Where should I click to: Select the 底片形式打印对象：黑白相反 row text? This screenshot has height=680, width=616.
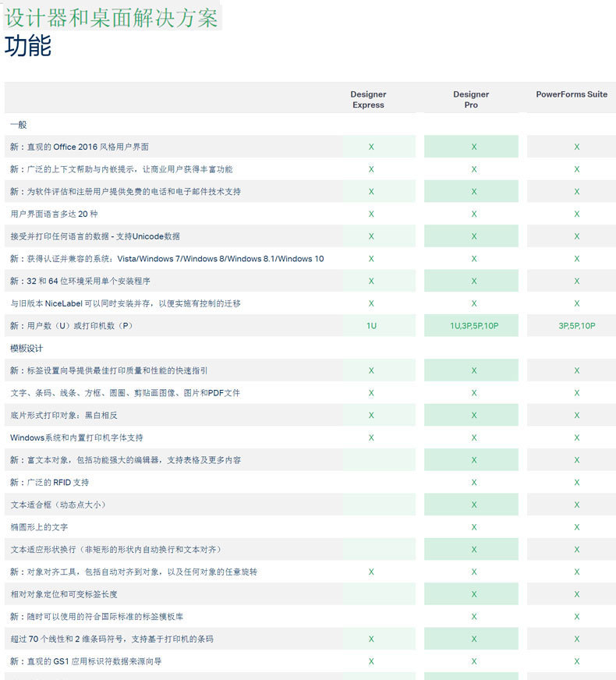(64, 416)
